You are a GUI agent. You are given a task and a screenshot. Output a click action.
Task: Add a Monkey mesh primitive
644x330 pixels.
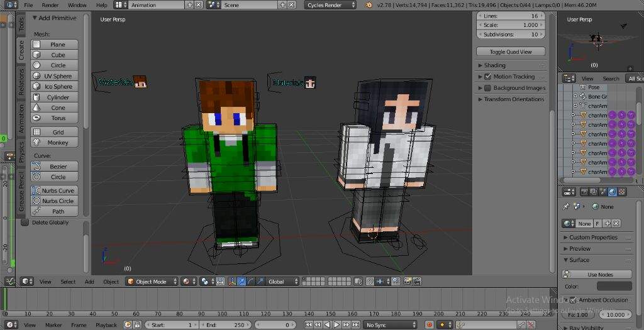pyautogui.click(x=54, y=143)
